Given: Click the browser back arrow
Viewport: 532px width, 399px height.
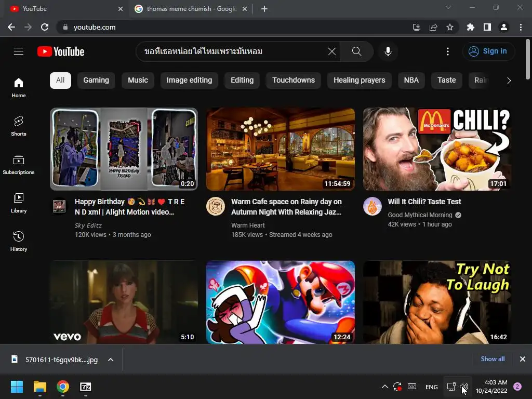Looking at the screenshot, I should tap(11, 27).
